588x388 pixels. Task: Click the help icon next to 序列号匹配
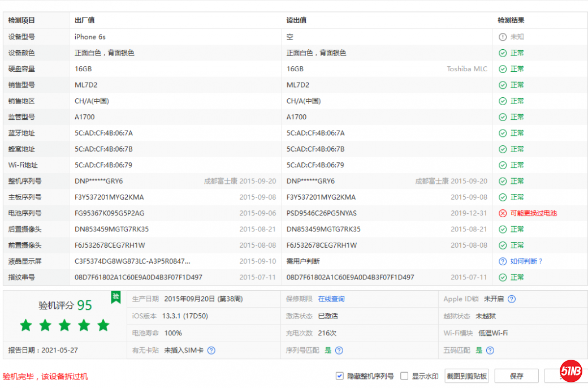(339, 350)
